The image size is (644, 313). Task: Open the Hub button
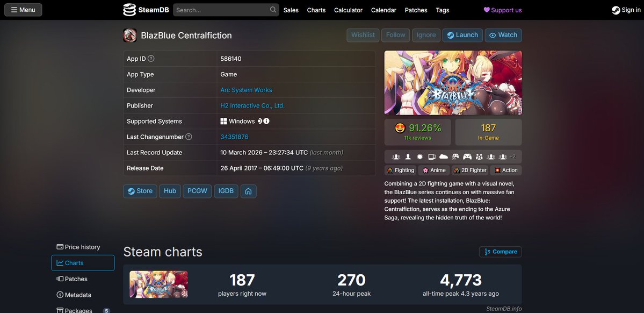(170, 191)
